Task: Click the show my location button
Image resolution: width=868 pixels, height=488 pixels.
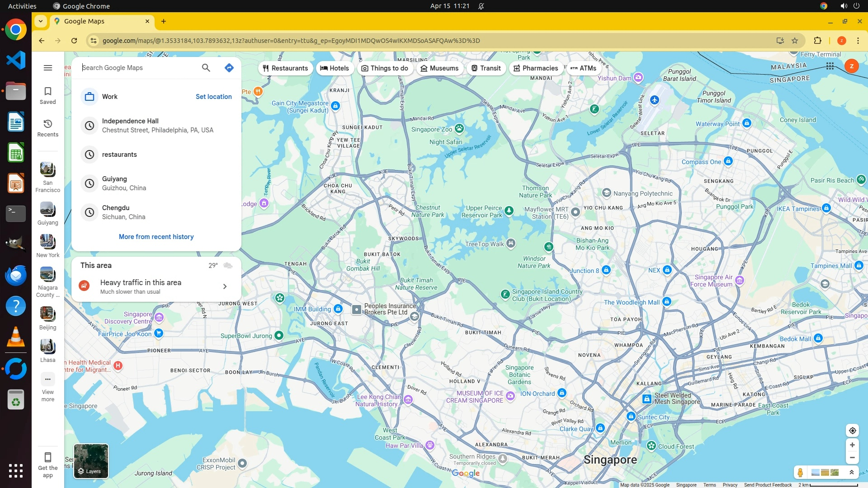Action: point(852,431)
